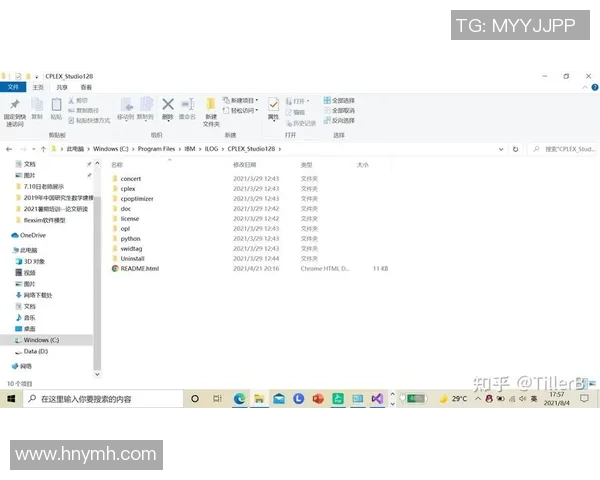Click the search box for CPLEX_Studio128

click(x=565, y=149)
